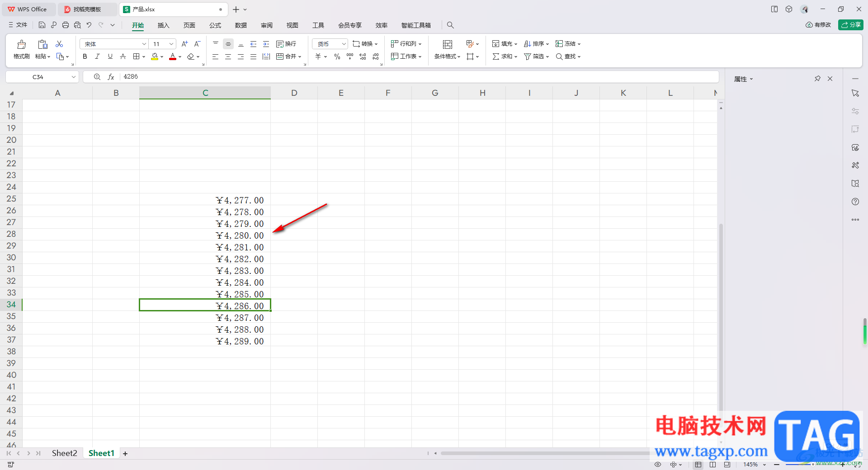
Task: Click the zoom slider handle in status bar
Action: (x=813, y=465)
